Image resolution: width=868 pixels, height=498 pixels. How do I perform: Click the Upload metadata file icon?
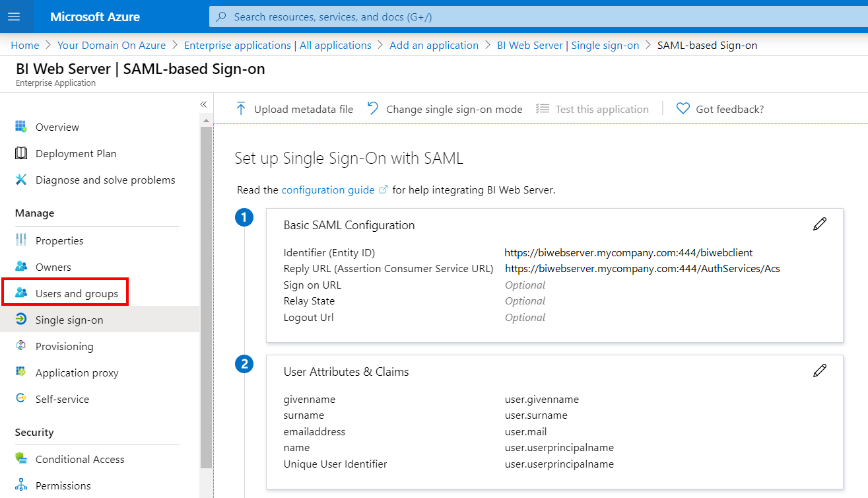point(241,109)
